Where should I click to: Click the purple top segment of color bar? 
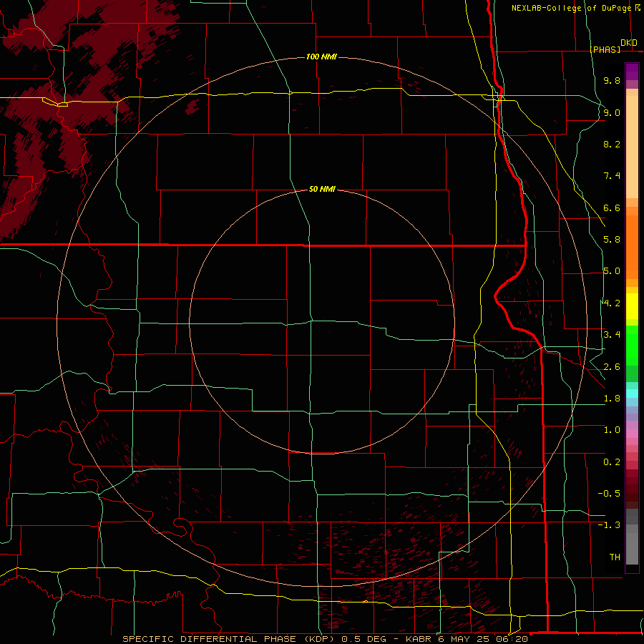(x=632, y=72)
